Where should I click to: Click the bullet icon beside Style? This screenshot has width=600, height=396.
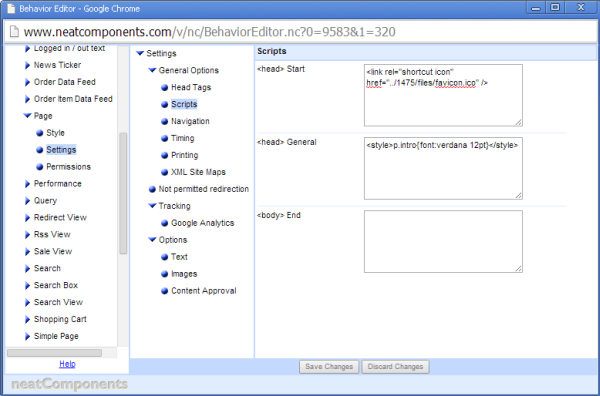[x=39, y=133]
